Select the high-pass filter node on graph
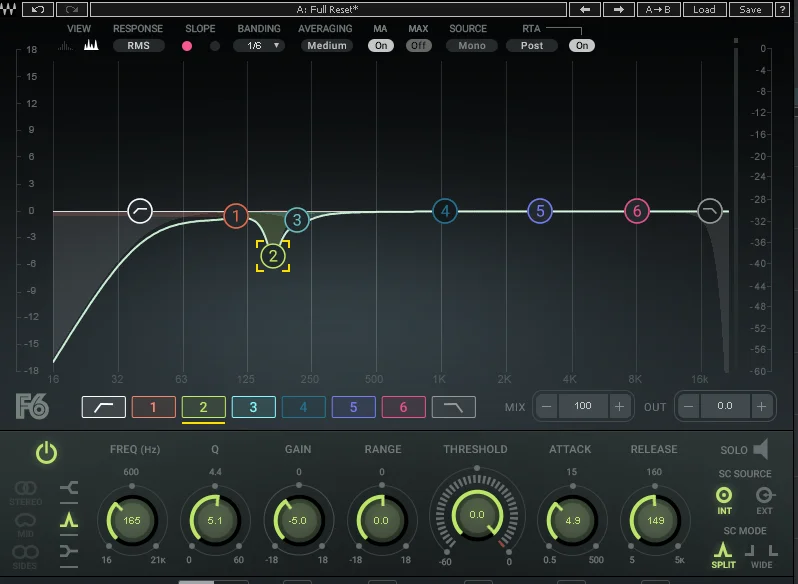Image resolution: width=798 pixels, height=584 pixels. tap(140, 211)
